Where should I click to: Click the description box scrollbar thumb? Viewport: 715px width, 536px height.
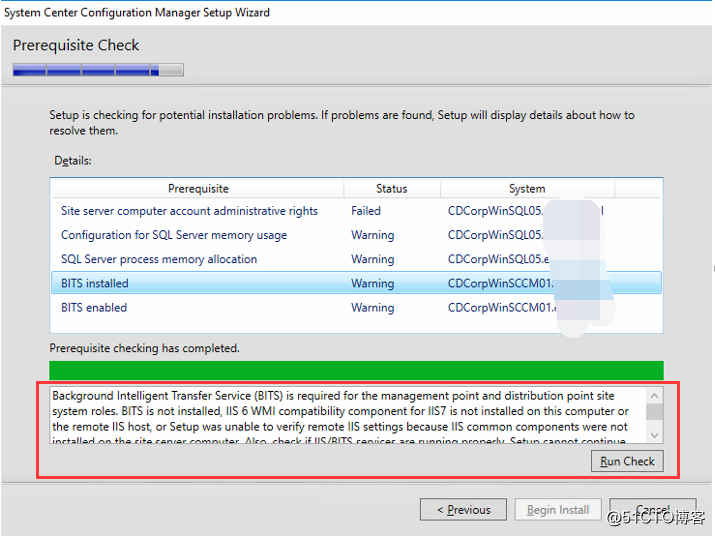pyautogui.click(x=654, y=412)
